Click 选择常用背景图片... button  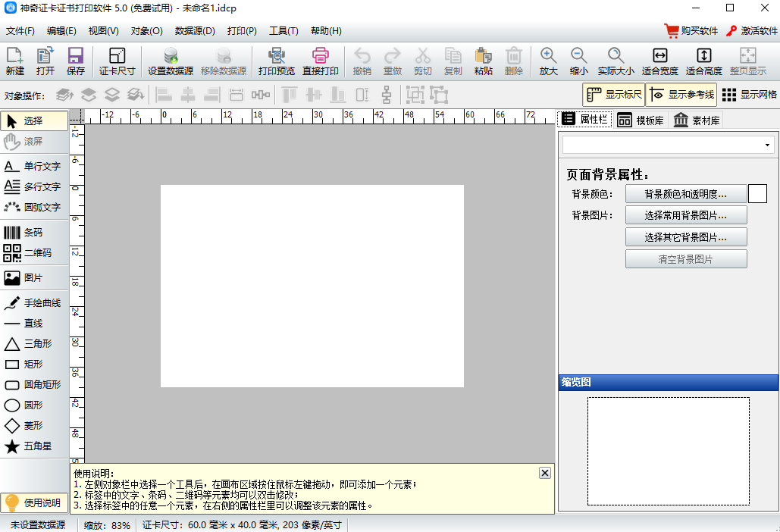click(x=686, y=215)
